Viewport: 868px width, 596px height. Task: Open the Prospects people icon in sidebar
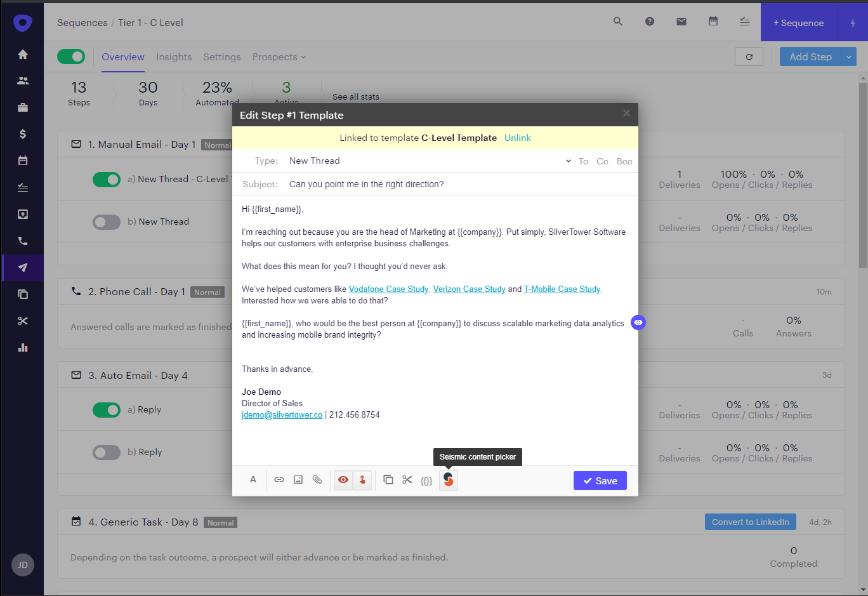tap(23, 81)
